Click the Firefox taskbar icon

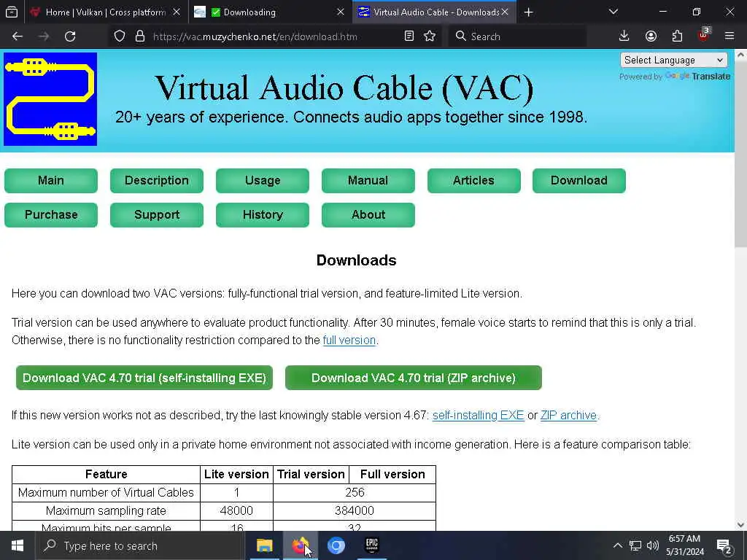coord(300,545)
